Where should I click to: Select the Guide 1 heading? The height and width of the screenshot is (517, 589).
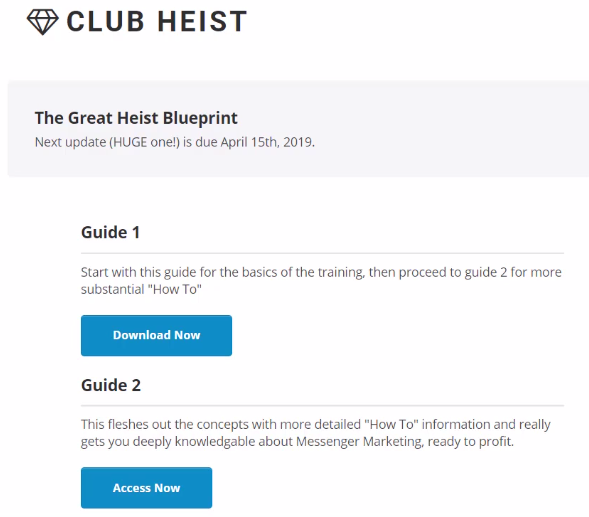(x=110, y=232)
